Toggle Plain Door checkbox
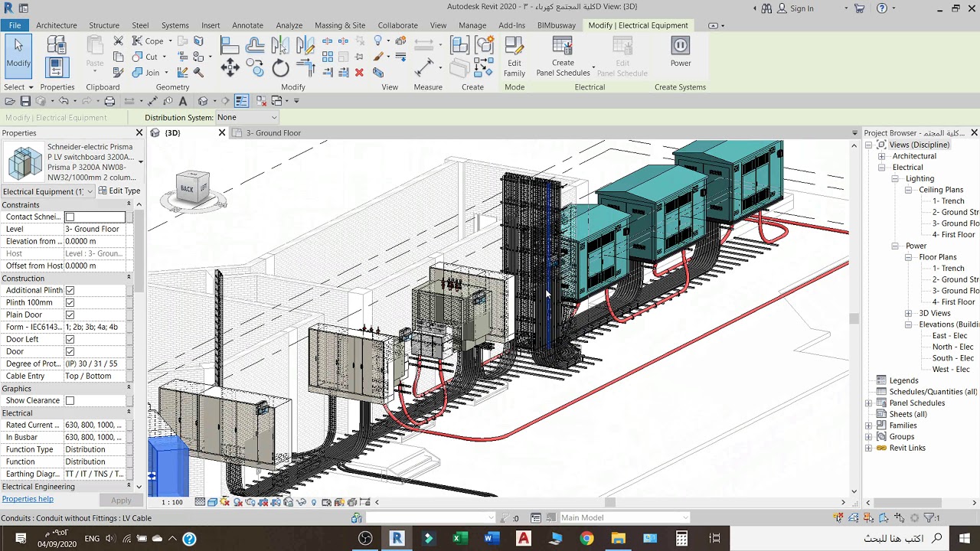 pyautogui.click(x=70, y=315)
